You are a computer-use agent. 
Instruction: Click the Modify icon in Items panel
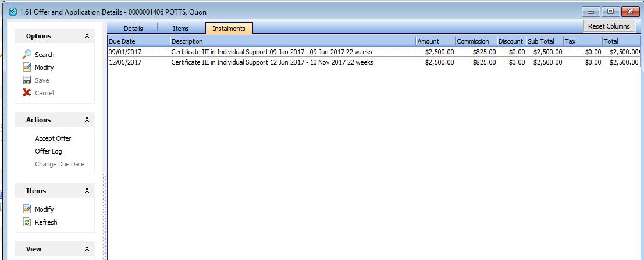coord(27,209)
